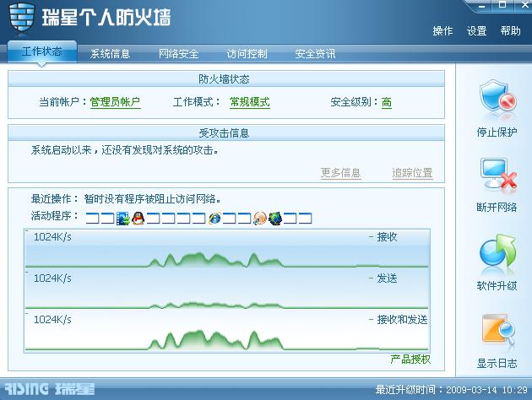This screenshot has width=532, height=400.
Task: Select the film-strip download program icon
Action: (122, 219)
